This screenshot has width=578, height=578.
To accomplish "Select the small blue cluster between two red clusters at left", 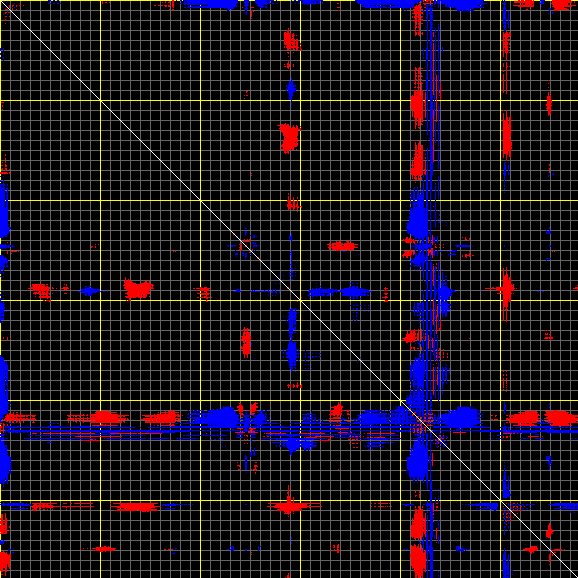I will click(89, 291).
